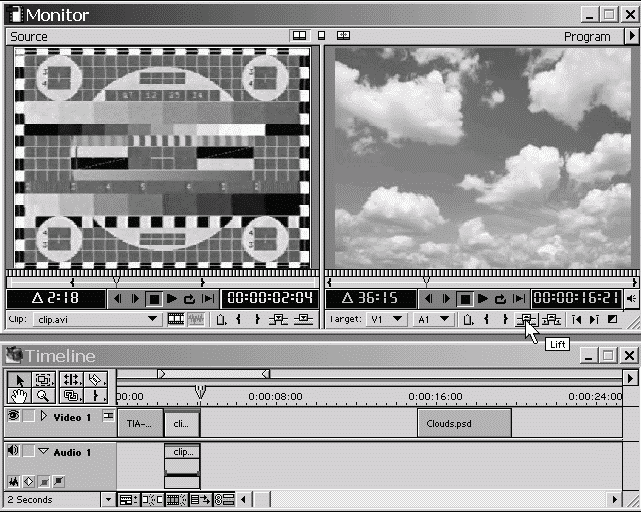This screenshot has height=512, width=641.
Task: Choose the Zoom magnifier tool
Action: 43,397
